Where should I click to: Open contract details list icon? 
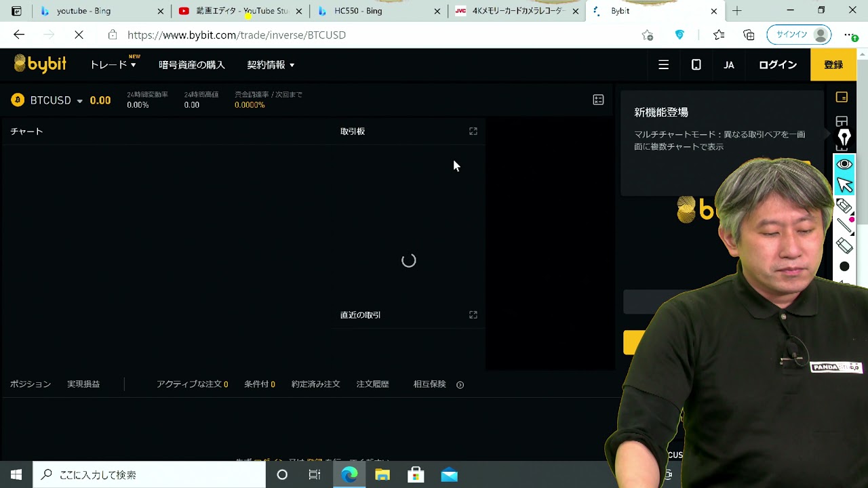coord(598,100)
